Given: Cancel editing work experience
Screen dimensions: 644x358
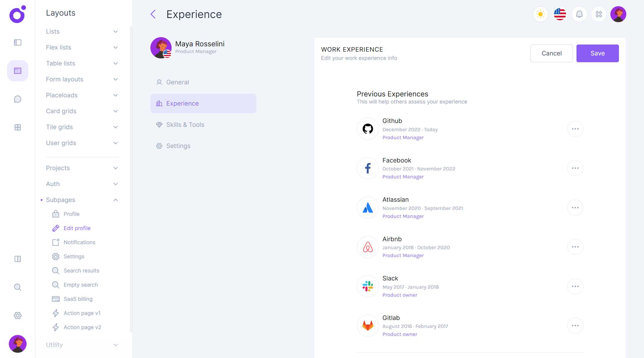Looking at the screenshot, I should coord(551,53).
